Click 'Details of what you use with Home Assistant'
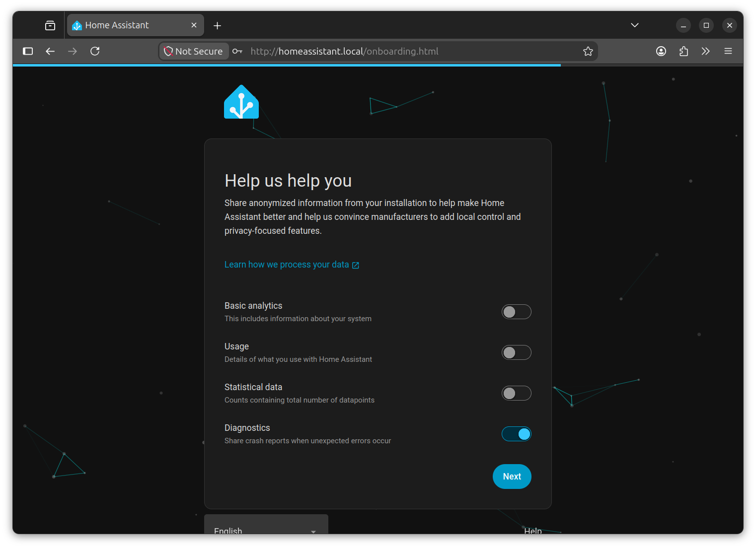This screenshot has height=548, width=756. [x=298, y=359]
